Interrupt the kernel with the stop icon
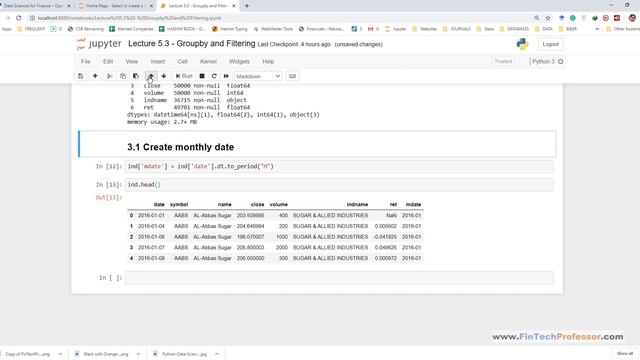640x360 pixels. [202, 76]
